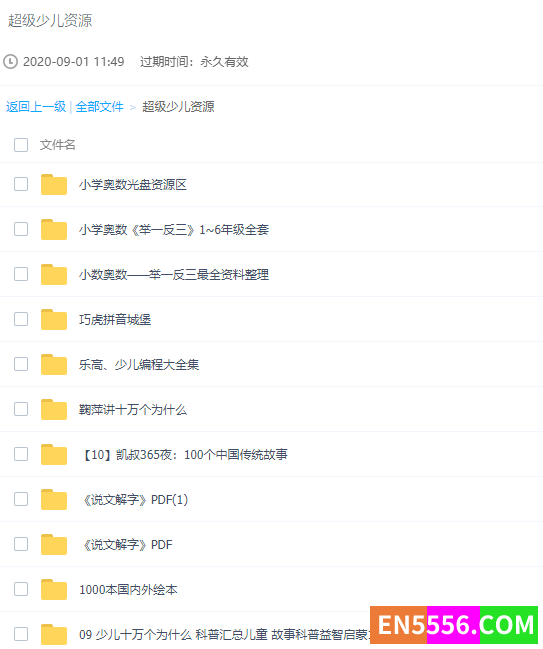Screen dimensions: 543x649
Task: Click the 文件名 column header
Action: 58,145
